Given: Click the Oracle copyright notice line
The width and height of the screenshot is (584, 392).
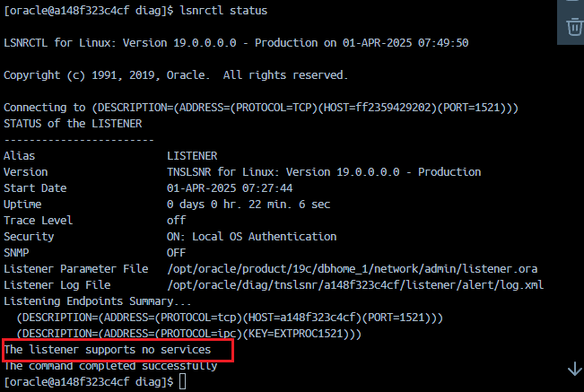Looking at the screenshot, I should [x=176, y=74].
